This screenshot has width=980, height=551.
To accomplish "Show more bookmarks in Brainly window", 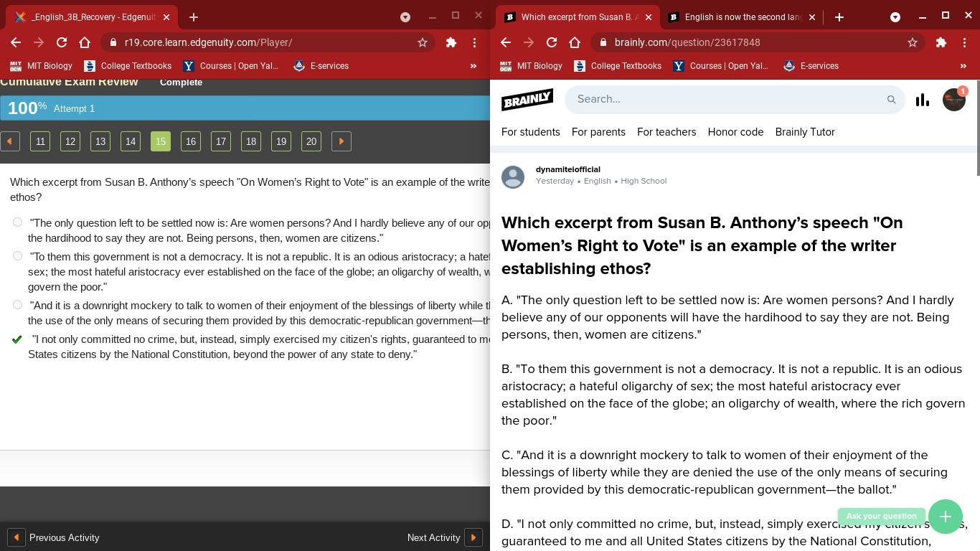I will (x=963, y=66).
